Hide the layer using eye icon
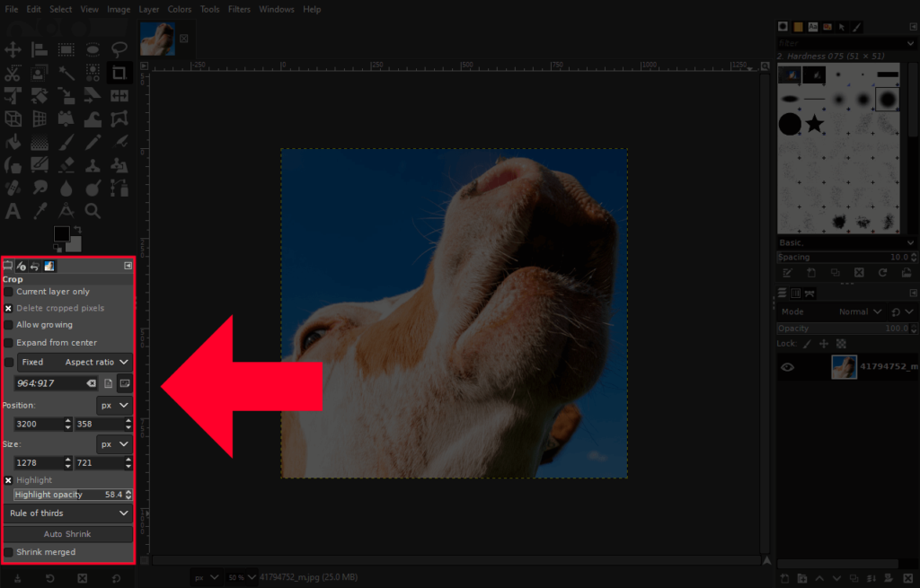 (787, 366)
